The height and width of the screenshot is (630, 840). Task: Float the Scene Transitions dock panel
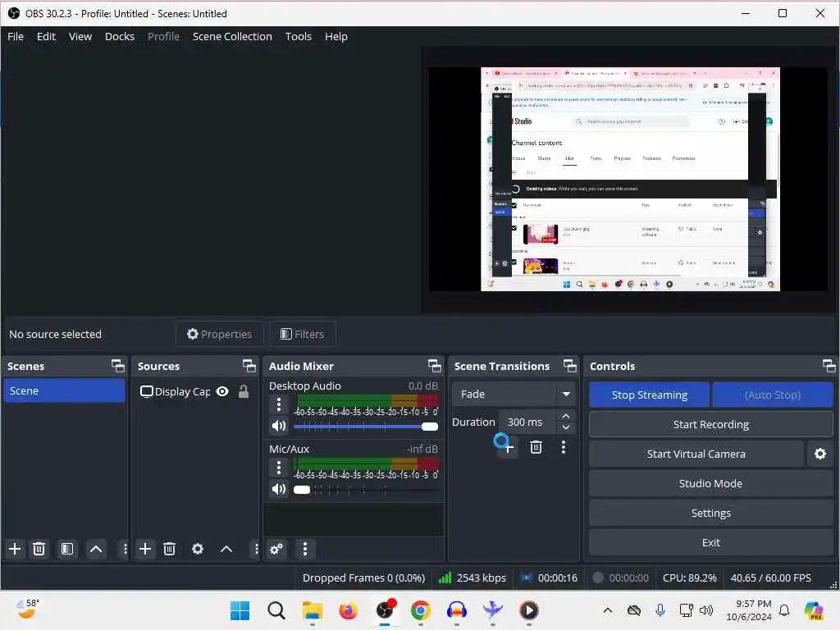[x=570, y=366]
